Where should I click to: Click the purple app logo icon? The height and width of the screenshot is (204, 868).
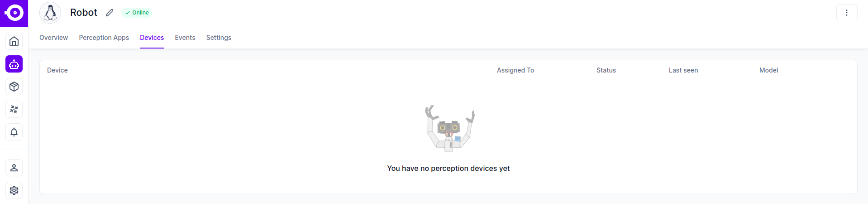pos(14,13)
